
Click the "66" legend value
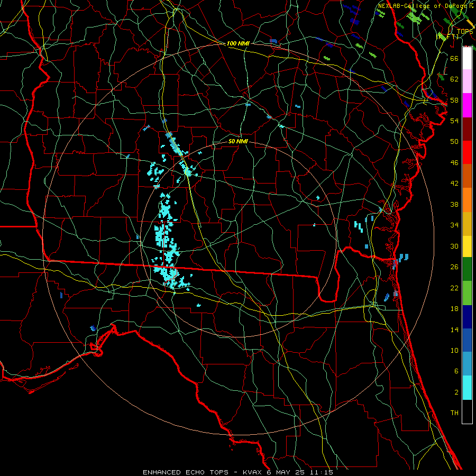[454, 58]
